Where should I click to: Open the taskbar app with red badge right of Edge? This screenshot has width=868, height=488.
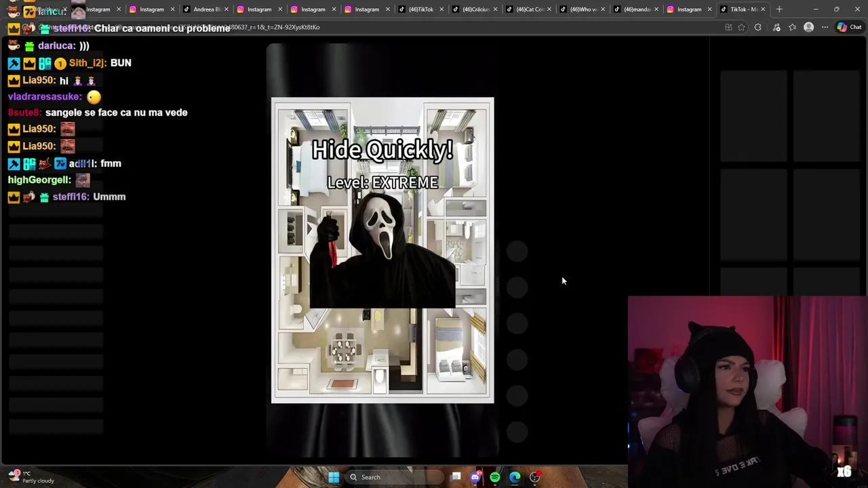(534, 477)
